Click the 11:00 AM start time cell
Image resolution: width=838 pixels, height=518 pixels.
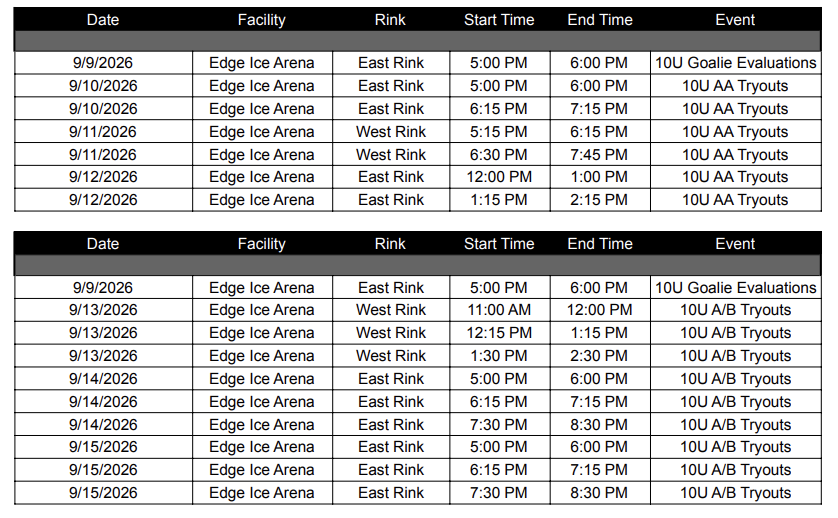tap(499, 310)
